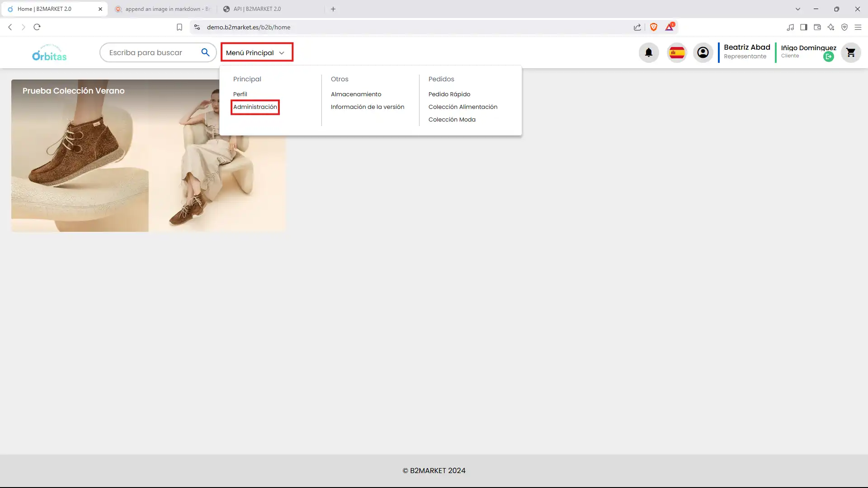Click the share page icon in address bar

(637, 27)
